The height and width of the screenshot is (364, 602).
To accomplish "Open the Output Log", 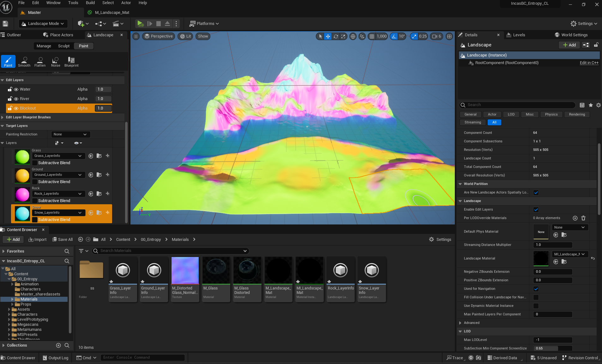I will pyautogui.click(x=56, y=358).
